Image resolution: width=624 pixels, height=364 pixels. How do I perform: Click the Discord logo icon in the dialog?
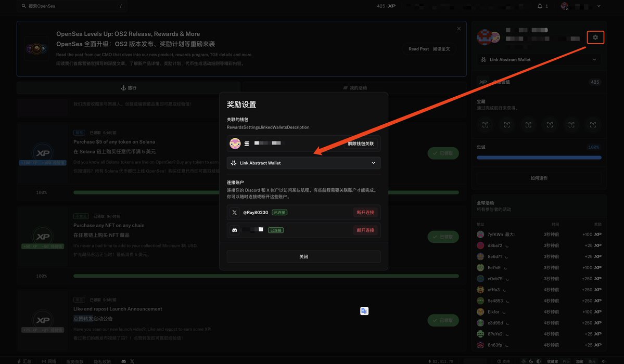[x=235, y=230]
